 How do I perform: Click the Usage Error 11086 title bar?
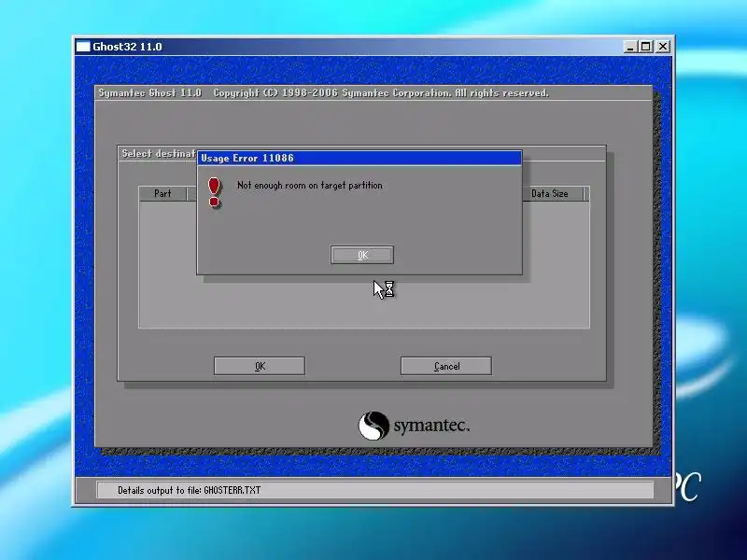click(359, 158)
